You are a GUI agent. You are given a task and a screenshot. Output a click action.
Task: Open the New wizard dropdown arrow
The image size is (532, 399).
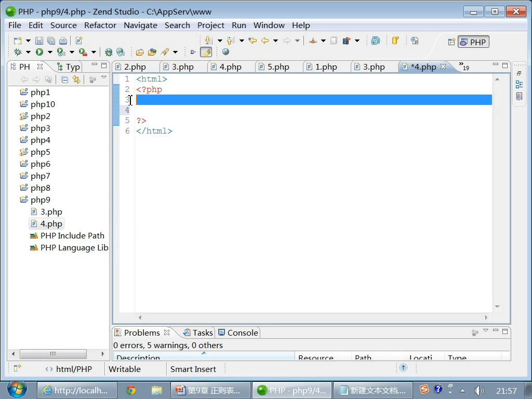[x=28, y=41]
